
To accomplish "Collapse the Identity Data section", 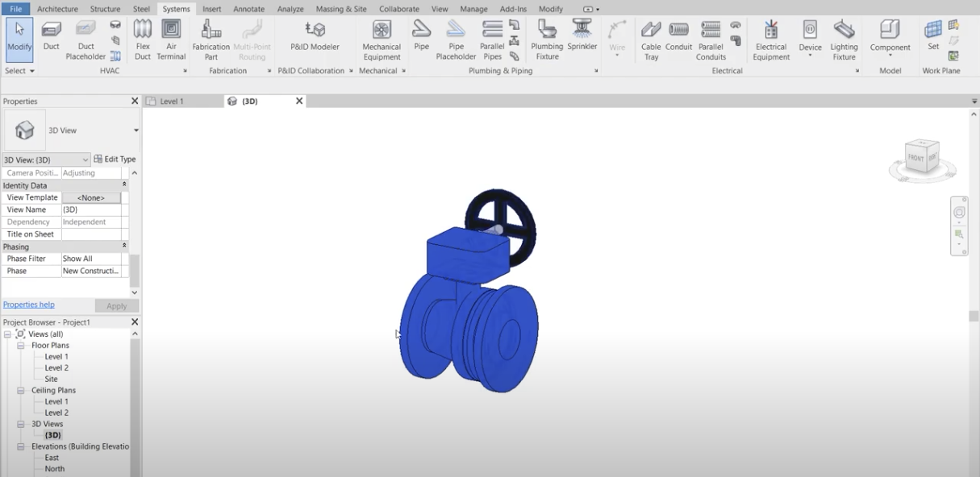I will (x=124, y=185).
